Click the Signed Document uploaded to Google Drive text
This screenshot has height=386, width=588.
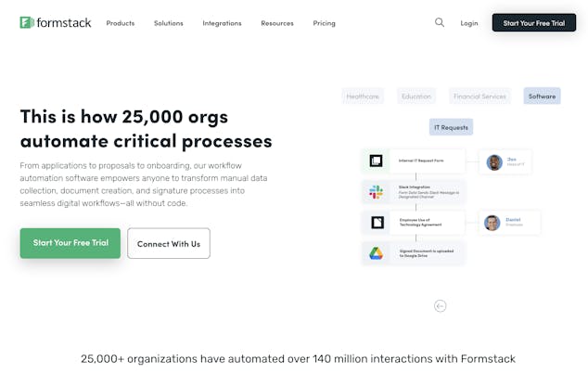click(x=427, y=253)
